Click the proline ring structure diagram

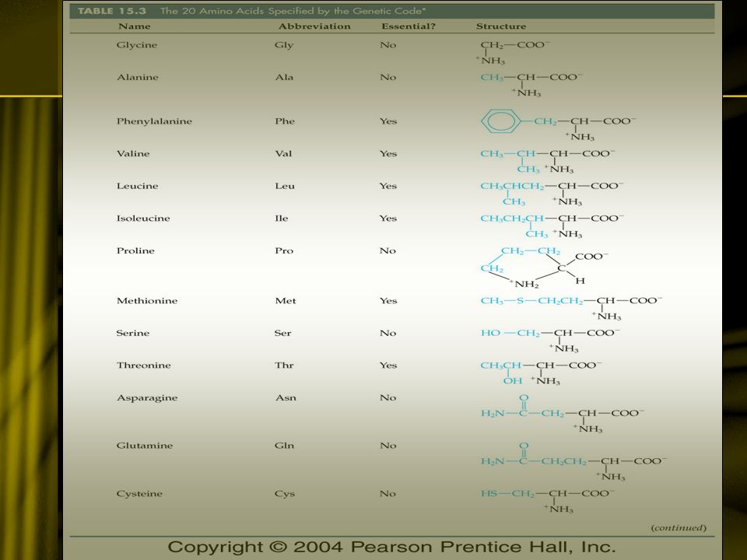pos(544,267)
